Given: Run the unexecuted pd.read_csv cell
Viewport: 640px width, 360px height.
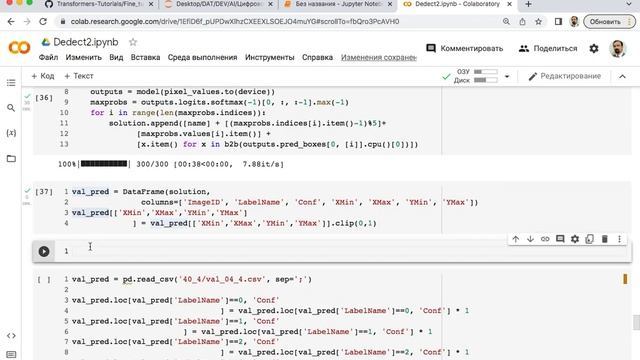Looking at the screenshot, I should click(44, 280).
